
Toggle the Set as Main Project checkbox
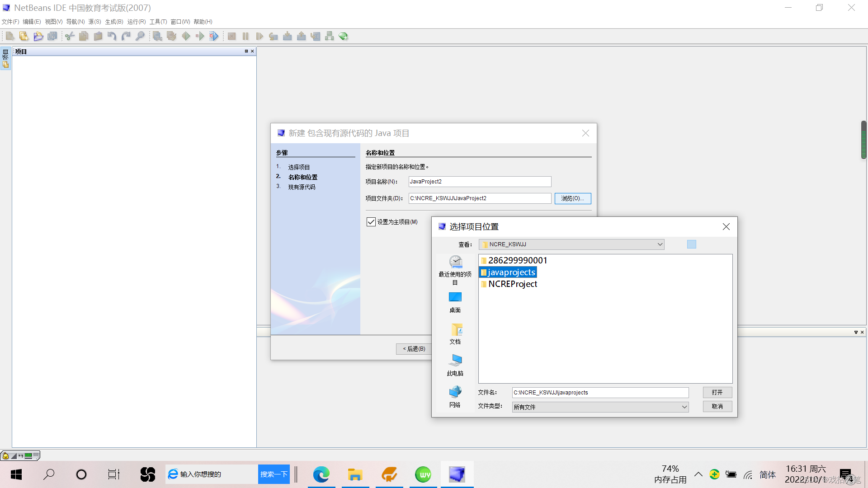371,222
